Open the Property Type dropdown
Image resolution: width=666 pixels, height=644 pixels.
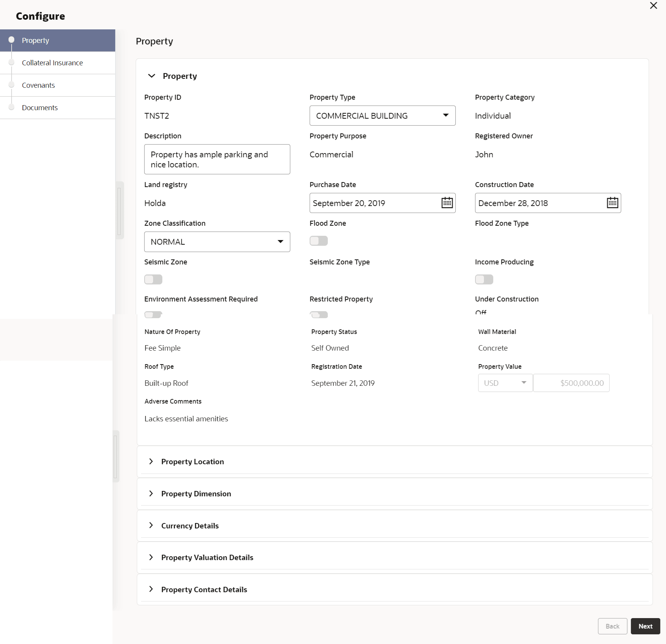click(382, 116)
